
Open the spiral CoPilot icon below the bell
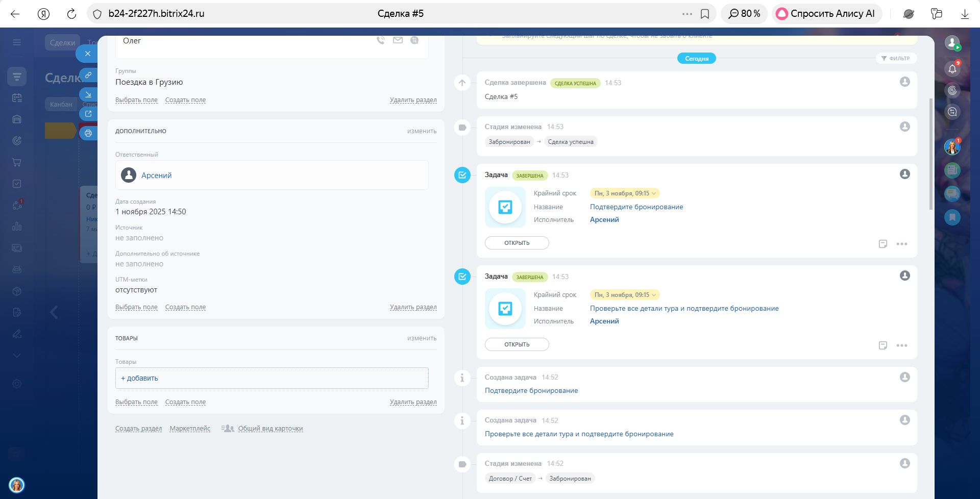(x=952, y=90)
